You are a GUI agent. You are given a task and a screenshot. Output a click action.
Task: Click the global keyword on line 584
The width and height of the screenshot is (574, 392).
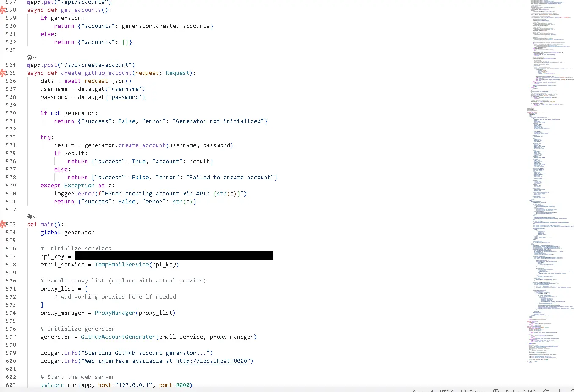[x=51, y=232]
